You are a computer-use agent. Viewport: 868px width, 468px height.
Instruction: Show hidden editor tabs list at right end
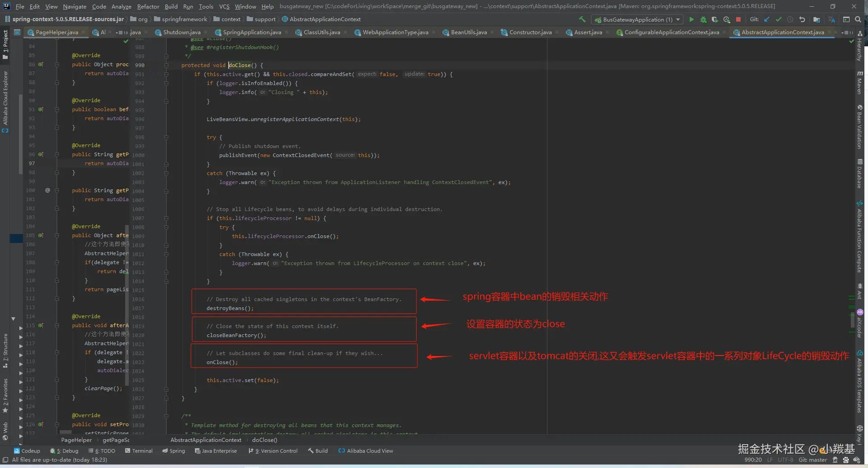pos(846,32)
